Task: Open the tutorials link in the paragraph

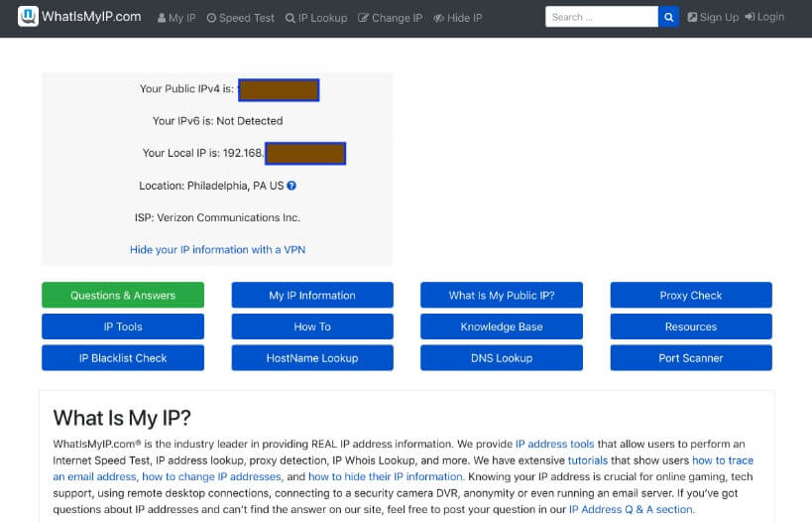Action: (588, 460)
